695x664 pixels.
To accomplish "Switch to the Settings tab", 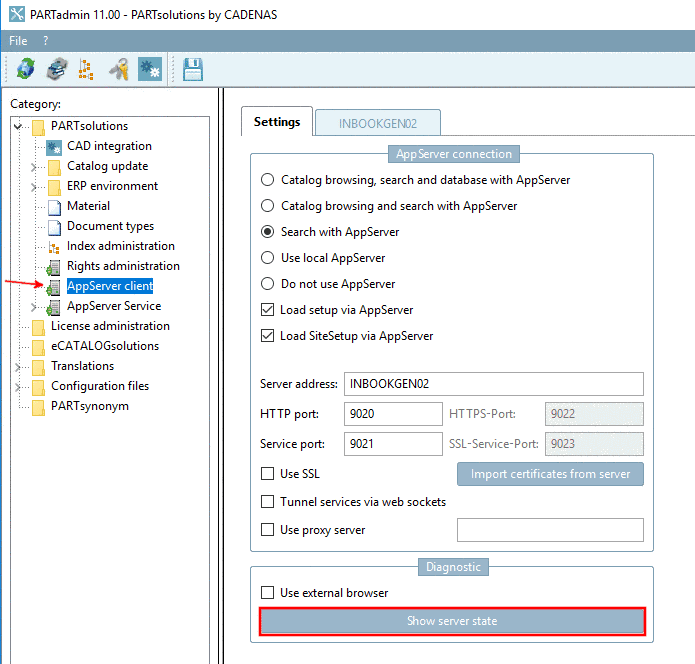I will [277, 121].
